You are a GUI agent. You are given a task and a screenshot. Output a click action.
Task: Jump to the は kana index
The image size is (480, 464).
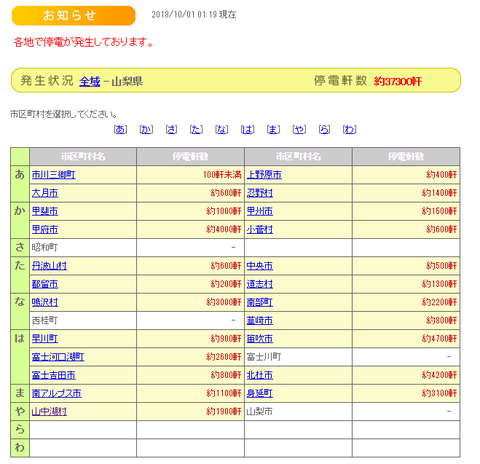pos(248,129)
